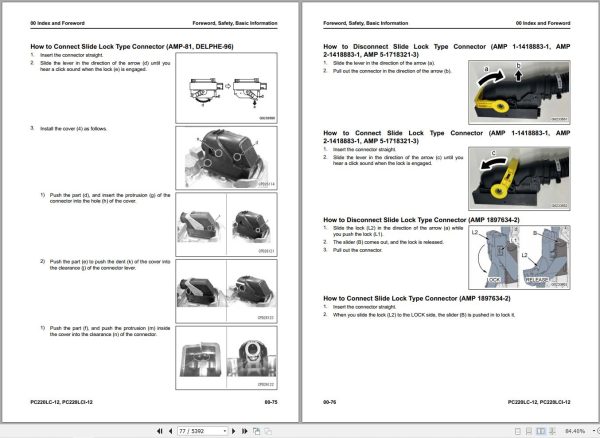600x438 pixels.
Task: Click 'PC228LC-12, PC228LCI-12' in right page footer
Action: click(539, 402)
